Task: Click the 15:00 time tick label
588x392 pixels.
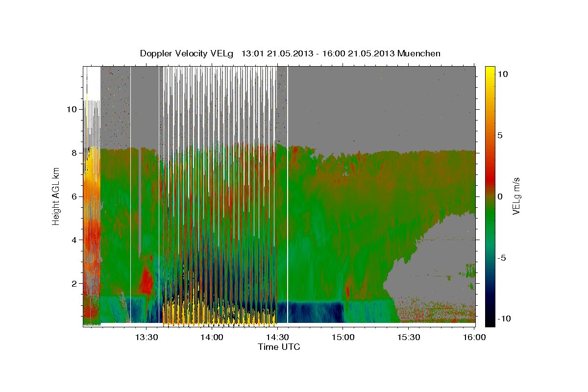Action: click(x=343, y=337)
